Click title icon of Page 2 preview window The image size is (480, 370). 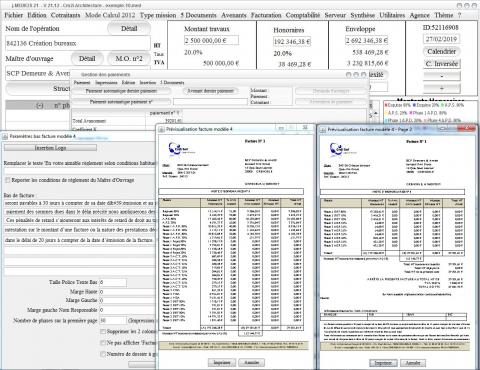[x=323, y=130]
